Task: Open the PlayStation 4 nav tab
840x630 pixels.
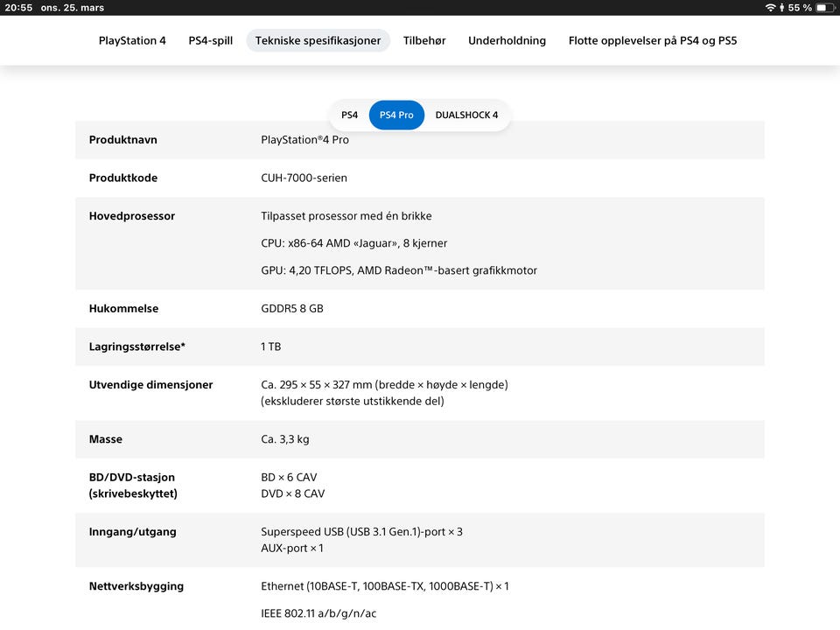Action: click(x=132, y=41)
